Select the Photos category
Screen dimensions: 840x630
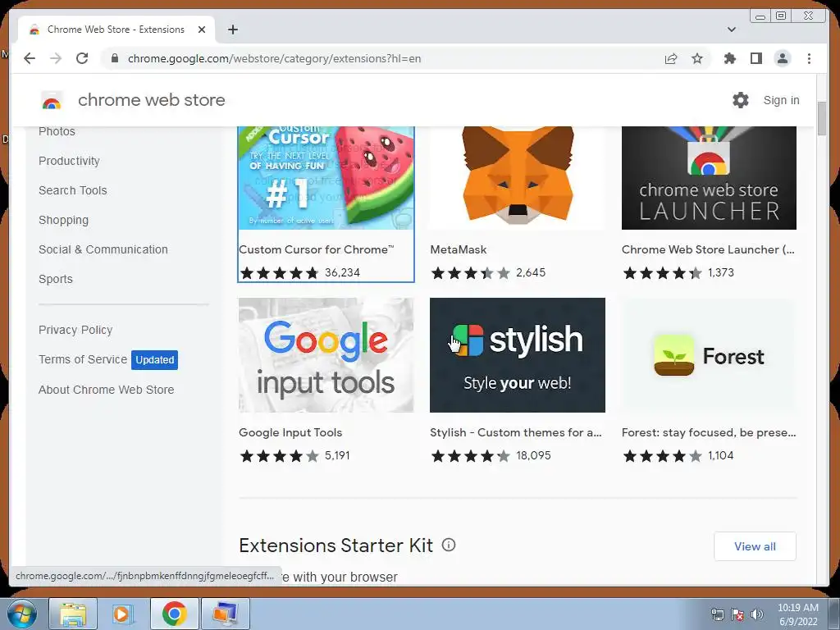click(57, 131)
